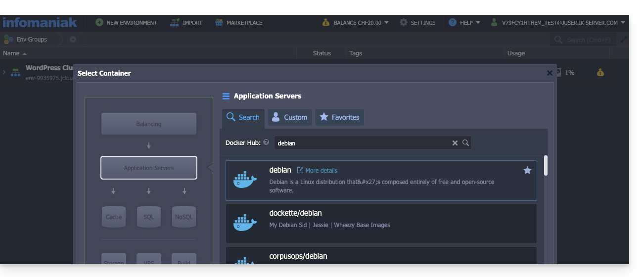Open the Marketplace
The width and height of the screenshot is (644, 279).
239,23
